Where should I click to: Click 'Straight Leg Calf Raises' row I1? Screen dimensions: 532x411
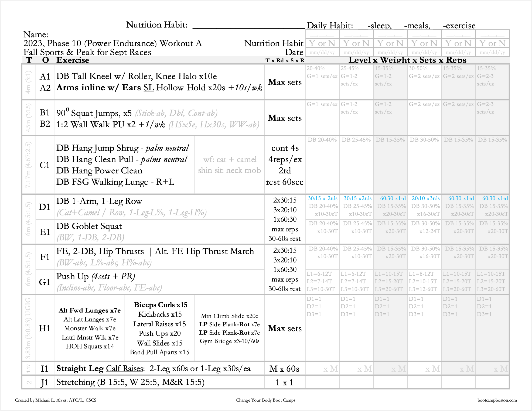tap(153, 369)
